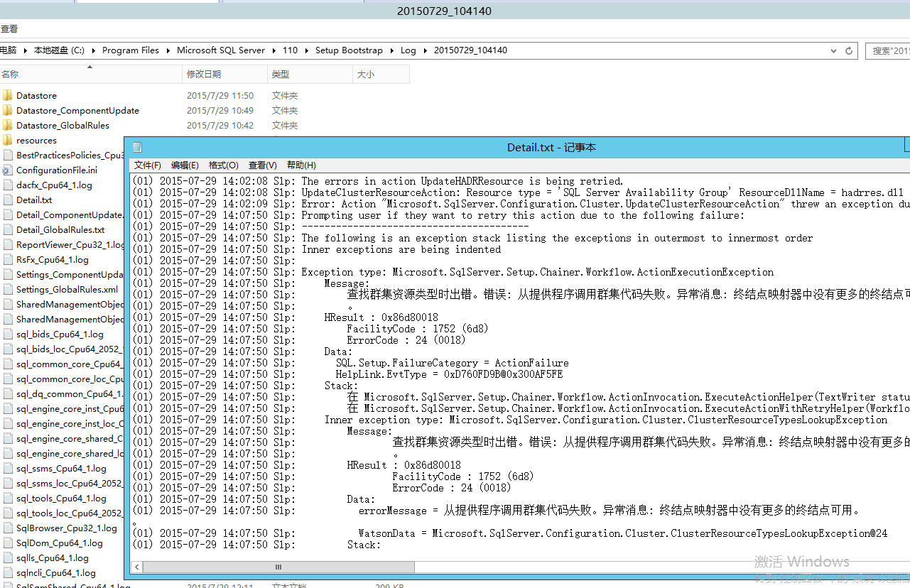Open the 文件(F) menu in Notepad
The width and height of the screenshot is (910, 588).
[147, 165]
